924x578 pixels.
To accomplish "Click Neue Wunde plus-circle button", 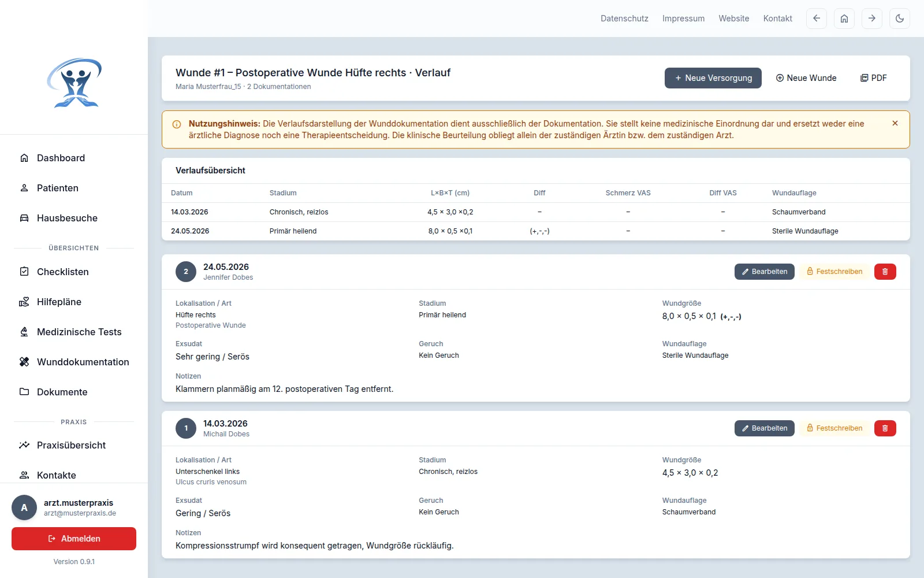I will coord(806,78).
